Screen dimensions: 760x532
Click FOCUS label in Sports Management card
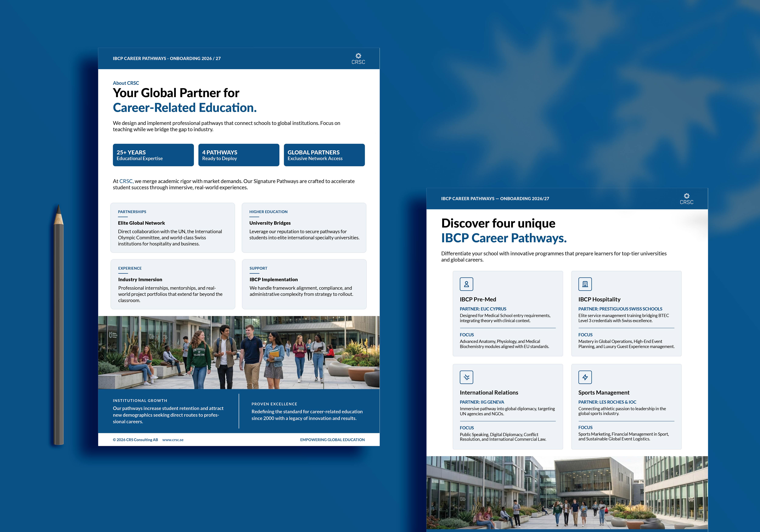(x=586, y=427)
